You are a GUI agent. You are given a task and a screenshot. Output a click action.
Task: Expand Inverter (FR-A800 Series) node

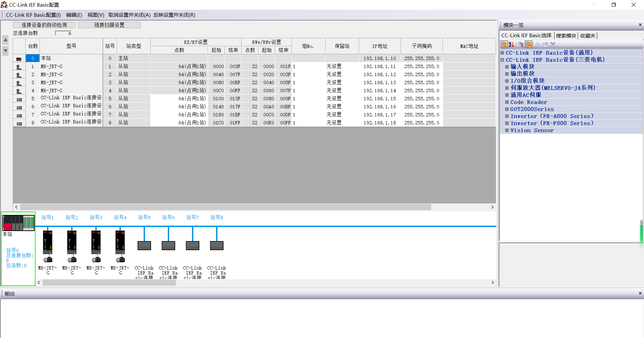click(507, 116)
